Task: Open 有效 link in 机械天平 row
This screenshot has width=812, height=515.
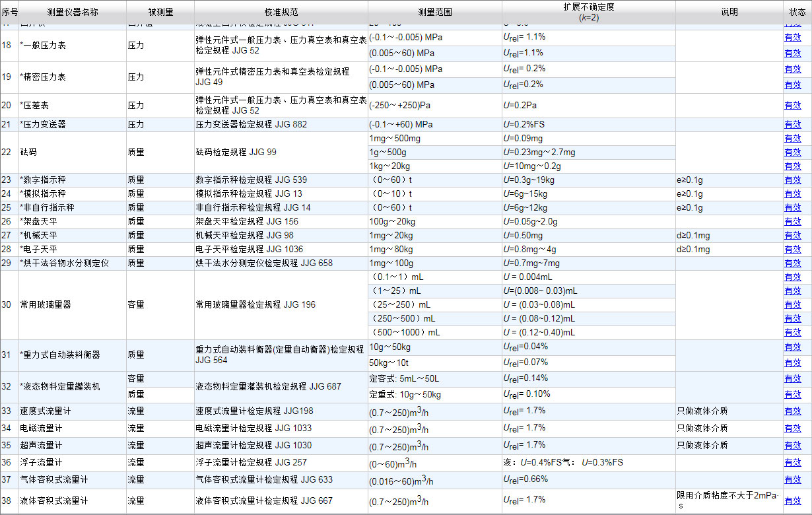Action: (793, 236)
